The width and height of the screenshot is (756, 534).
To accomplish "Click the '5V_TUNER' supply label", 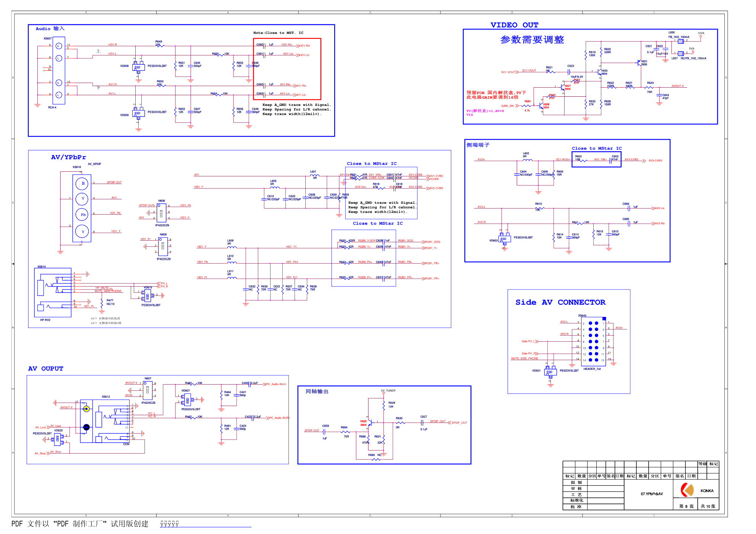I will coord(388,390).
